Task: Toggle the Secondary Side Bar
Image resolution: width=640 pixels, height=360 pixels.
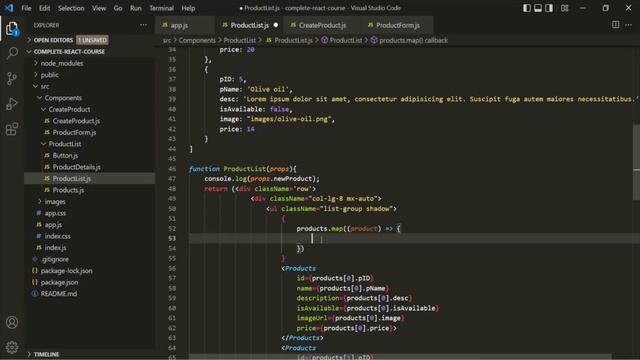Action: click(549, 8)
